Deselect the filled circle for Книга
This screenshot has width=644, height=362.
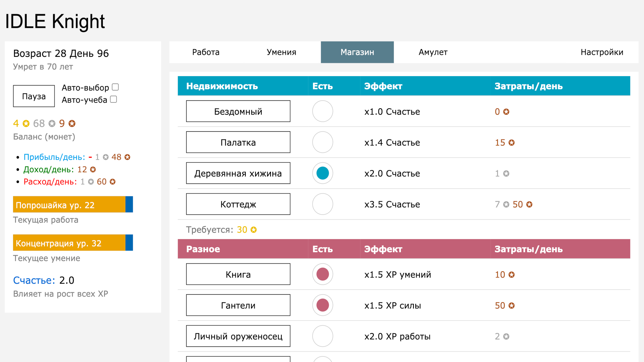tap(323, 274)
